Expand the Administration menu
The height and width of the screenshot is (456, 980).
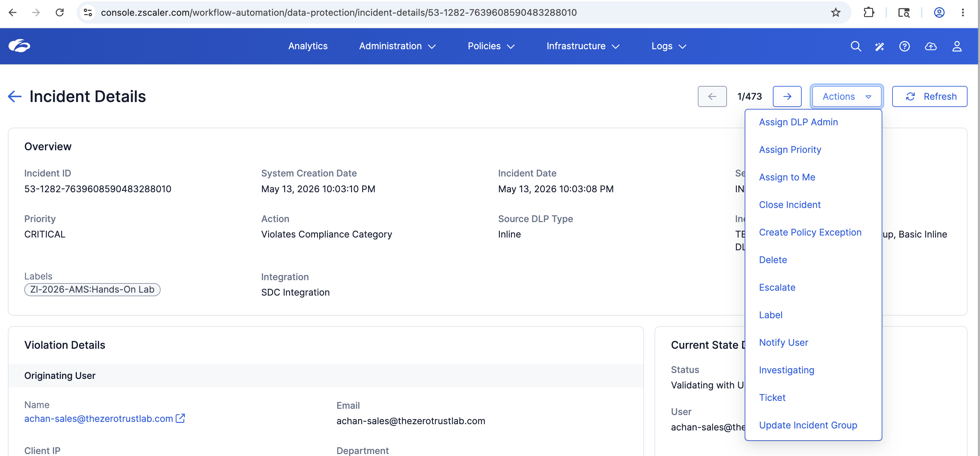(x=397, y=46)
